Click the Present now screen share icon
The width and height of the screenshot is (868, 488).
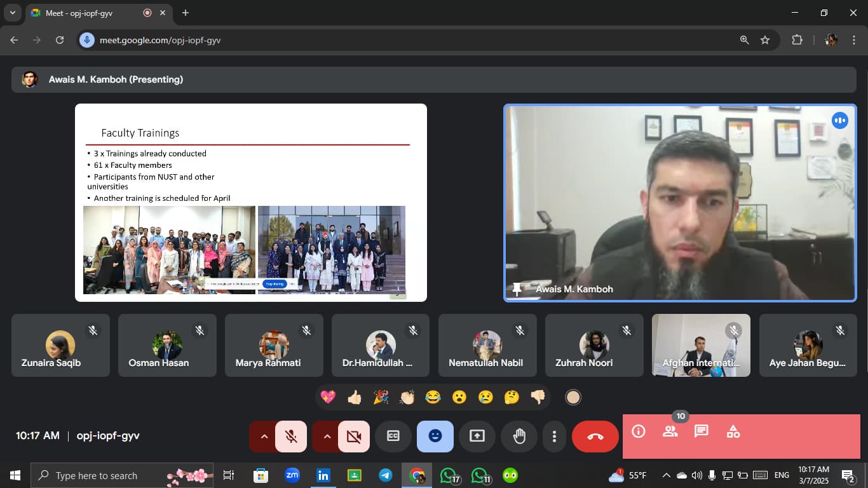tap(477, 437)
